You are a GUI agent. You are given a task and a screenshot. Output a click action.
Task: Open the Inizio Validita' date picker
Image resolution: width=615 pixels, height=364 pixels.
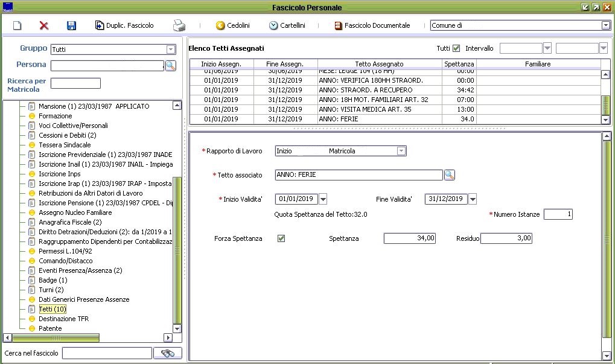[x=323, y=199]
